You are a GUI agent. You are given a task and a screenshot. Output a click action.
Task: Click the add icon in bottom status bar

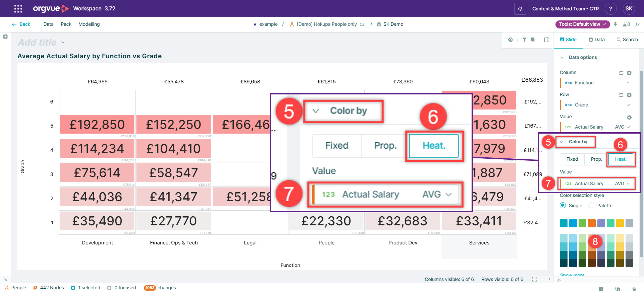[x=601, y=289]
